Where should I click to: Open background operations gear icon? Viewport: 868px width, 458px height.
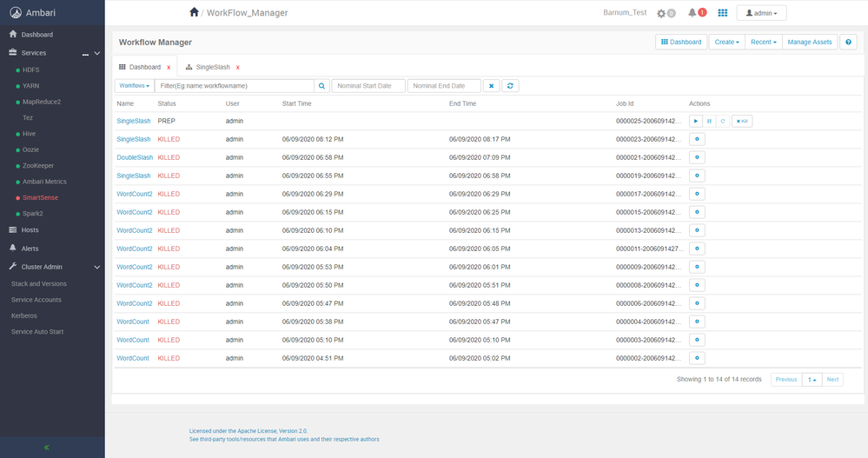click(x=661, y=13)
